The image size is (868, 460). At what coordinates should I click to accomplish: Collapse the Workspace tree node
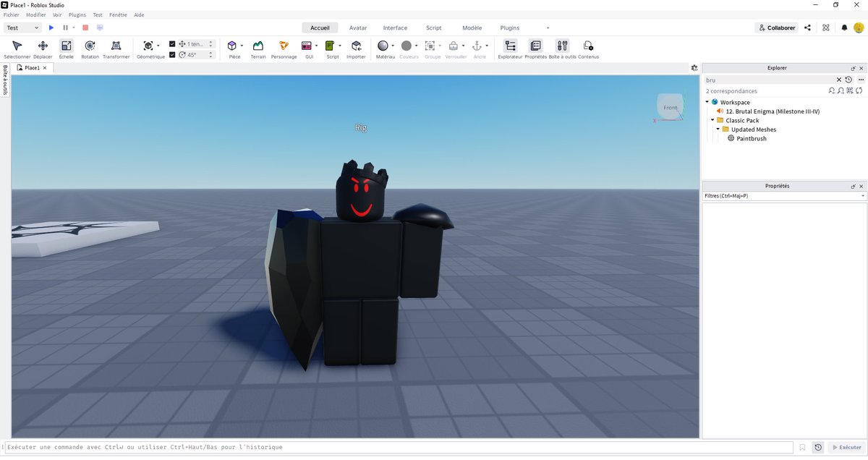[x=707, y=103]
